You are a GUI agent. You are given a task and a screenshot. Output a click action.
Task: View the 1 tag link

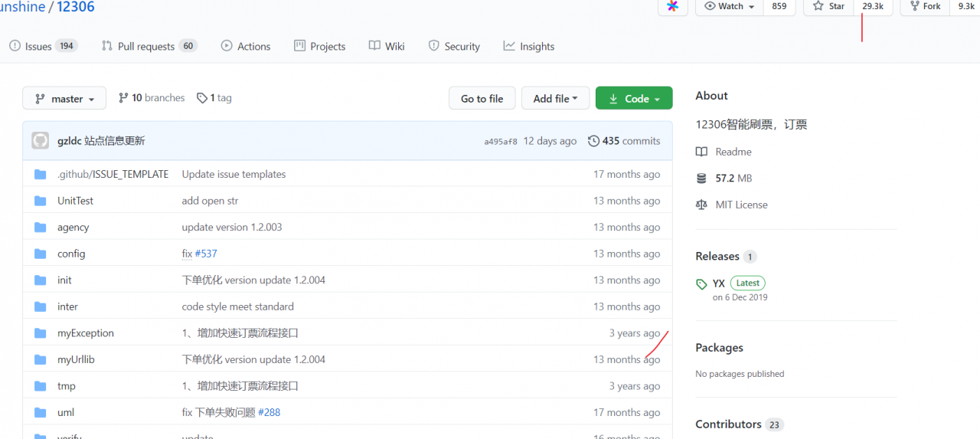[214, 98]
